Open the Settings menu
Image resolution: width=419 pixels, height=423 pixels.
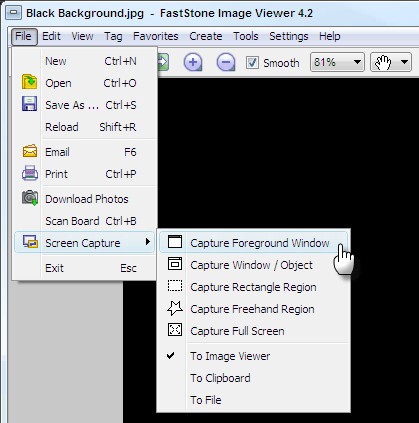(289, 36)
